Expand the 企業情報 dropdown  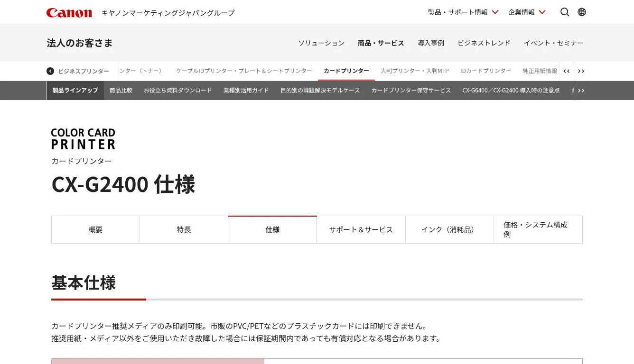527,12
